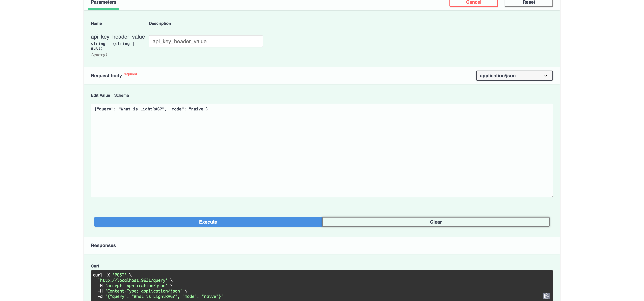Select the Edit Value tab
644x301 pixels.
click(x=100, y=95)
